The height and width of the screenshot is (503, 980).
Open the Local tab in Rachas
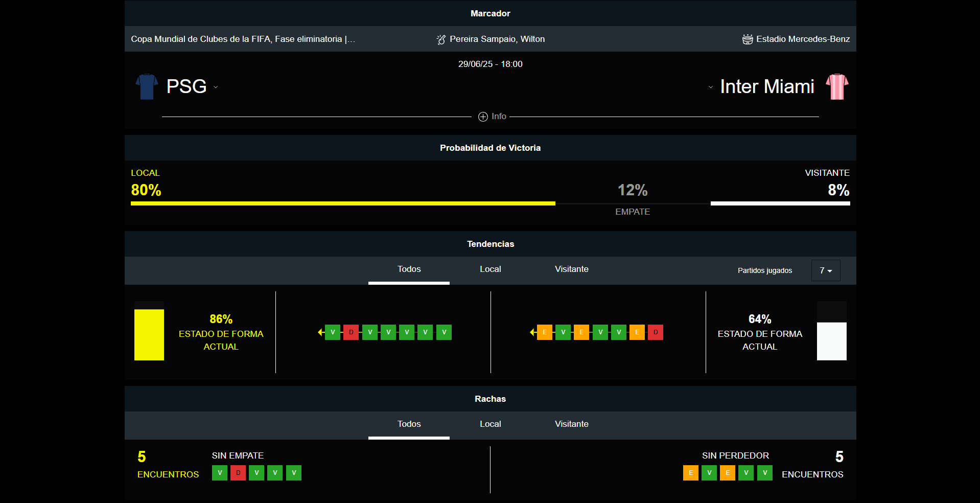[490, 424]
